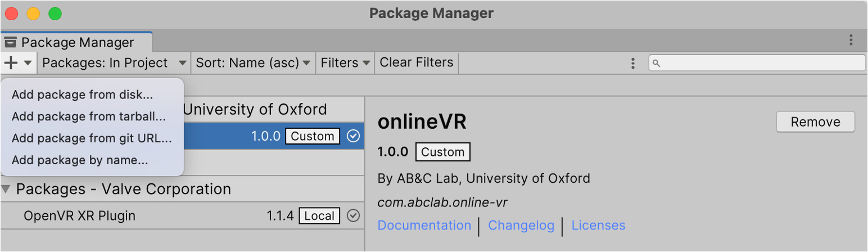Screen dimensions: 868x252
Task: Click the Clear Filters button
Action: (x=417, y=62)
